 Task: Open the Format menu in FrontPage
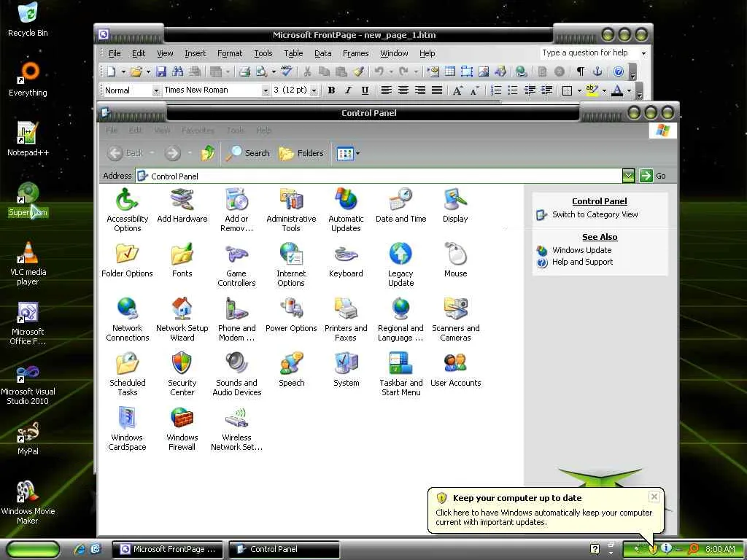click(x=230, y=53)
